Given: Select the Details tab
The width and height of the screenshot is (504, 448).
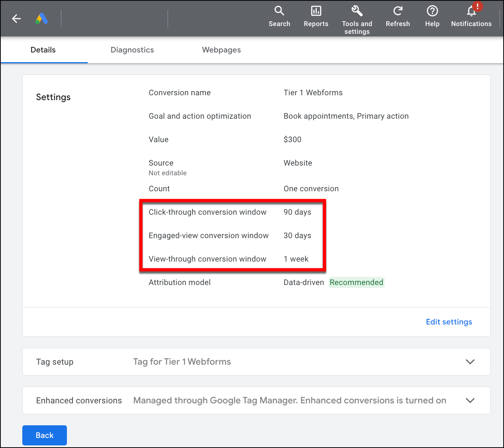Looking at the screenshot, I should pyautogui.click(x=43, y=50).
